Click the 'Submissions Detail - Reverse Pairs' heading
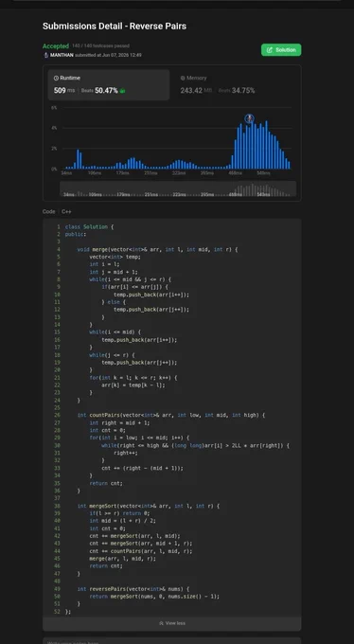354x644 pixels. (x=115, y=26)
